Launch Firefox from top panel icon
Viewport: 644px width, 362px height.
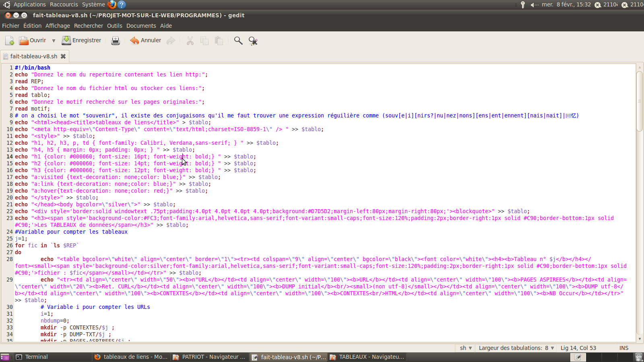pos(112,4)
